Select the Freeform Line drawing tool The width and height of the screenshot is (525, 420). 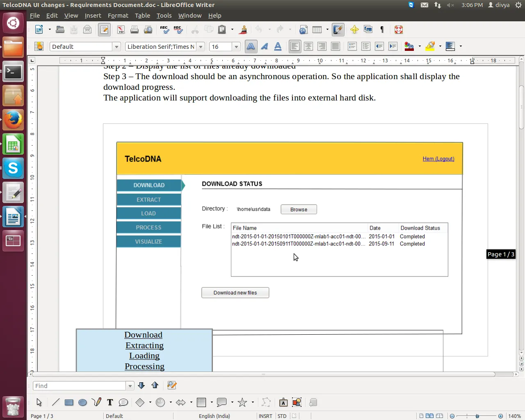96,402
